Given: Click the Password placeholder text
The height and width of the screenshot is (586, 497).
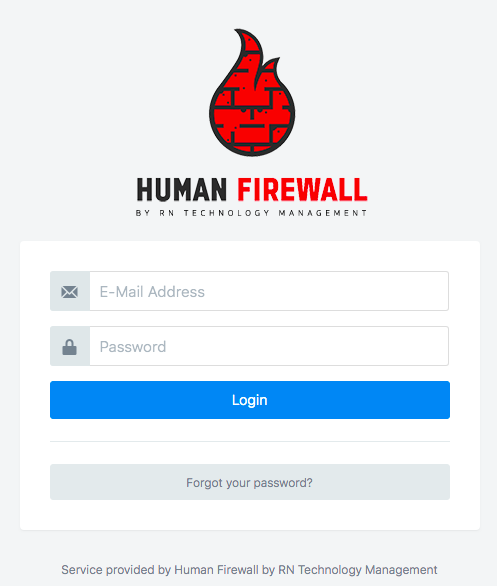Looking at the screenshot, I should coord(133,347).
